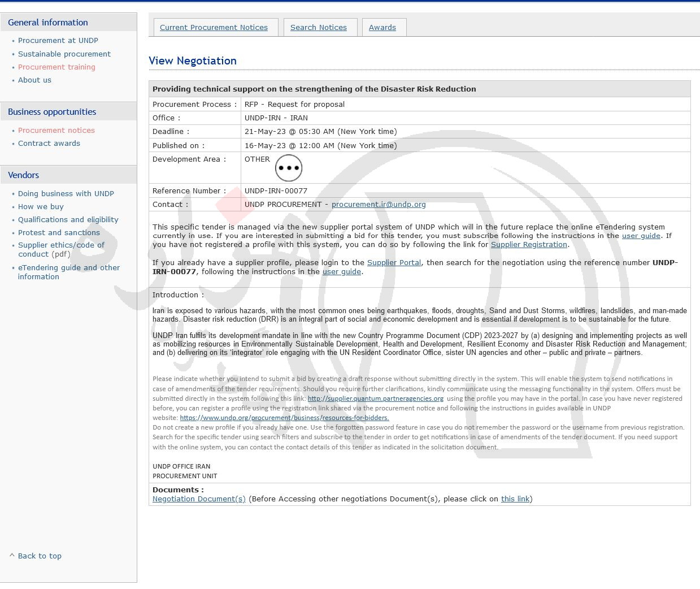This screenshot has width=700, height=589.
Task: Email procurement.ir@undp.org contact link
Action: point(378,205)
